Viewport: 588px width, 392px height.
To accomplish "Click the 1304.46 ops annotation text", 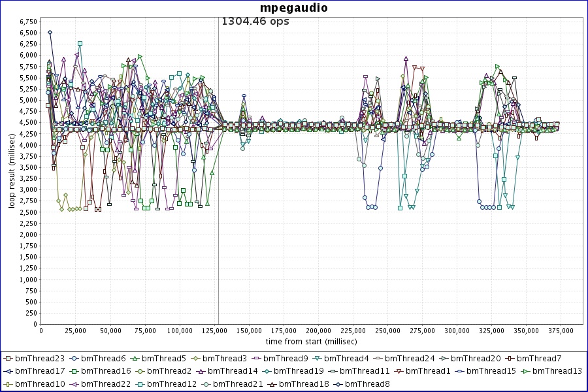I will pos(255,21).
